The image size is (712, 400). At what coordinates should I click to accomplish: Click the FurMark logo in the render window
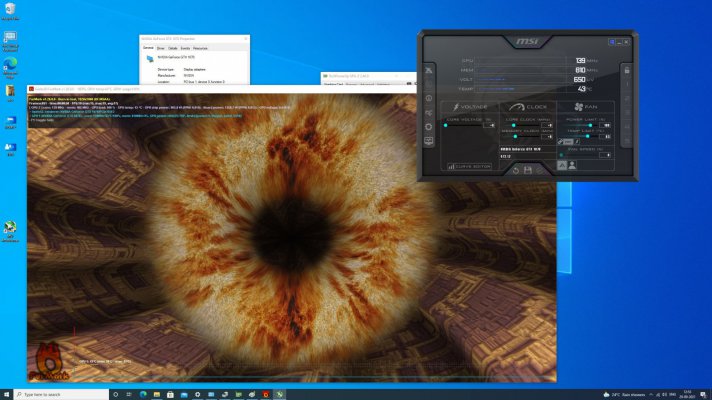pyautogui.click(x=49, y=362)
